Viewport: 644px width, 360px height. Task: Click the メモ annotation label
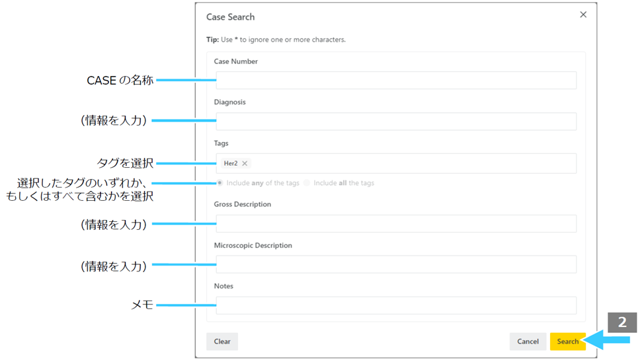pos(142,305)
